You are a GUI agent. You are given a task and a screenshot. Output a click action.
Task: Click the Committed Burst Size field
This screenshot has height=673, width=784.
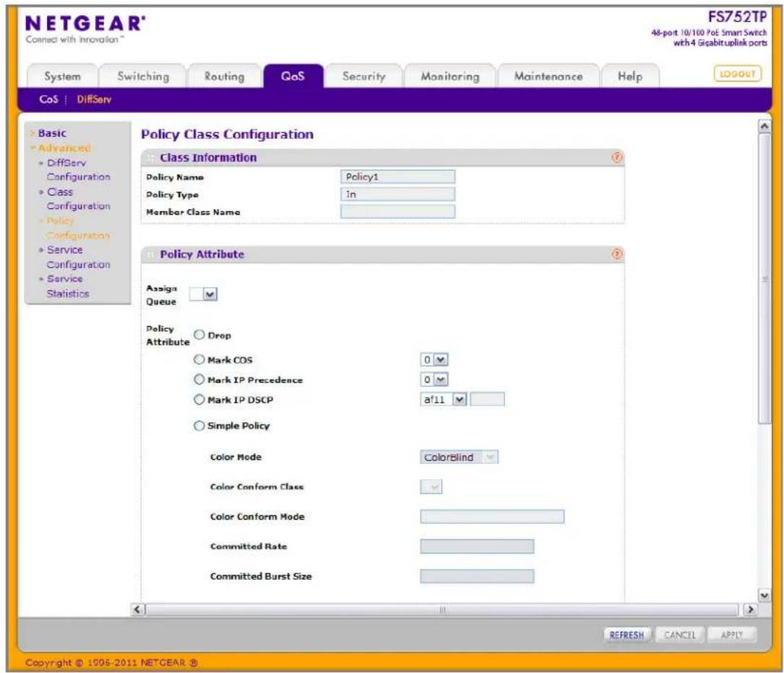(x=477, y=576)
